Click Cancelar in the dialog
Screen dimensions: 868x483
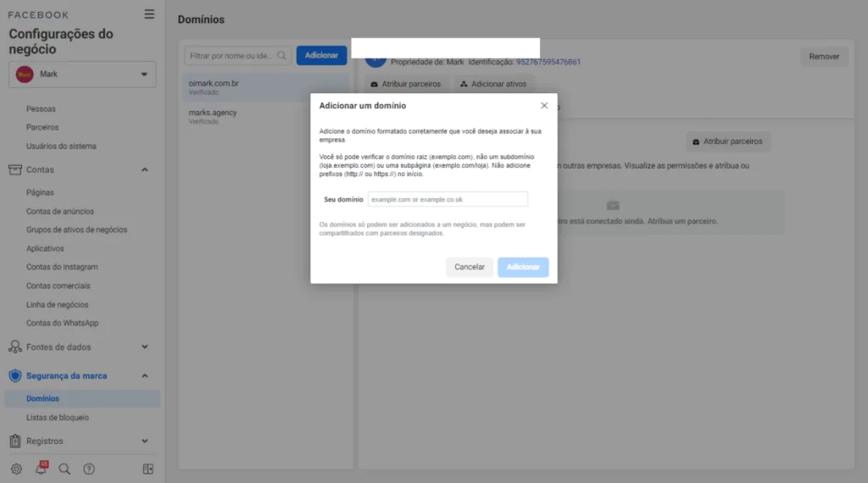click(x=470, y=267)
